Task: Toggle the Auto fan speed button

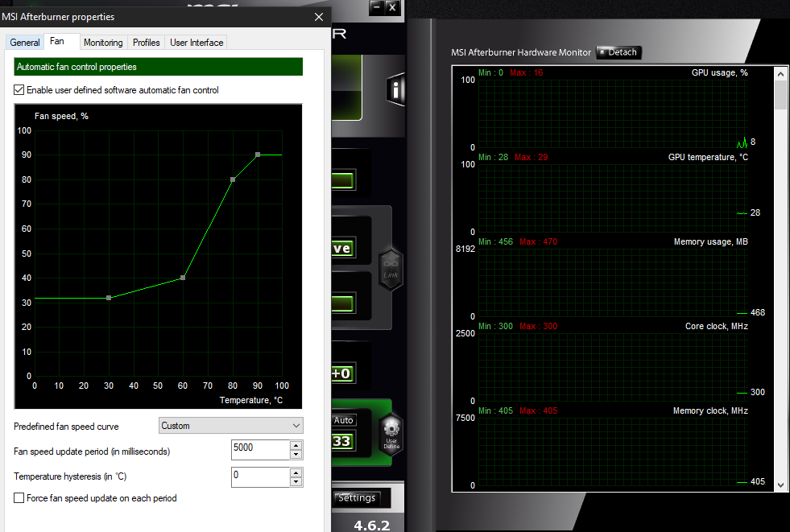Action: tap(344, 420)
